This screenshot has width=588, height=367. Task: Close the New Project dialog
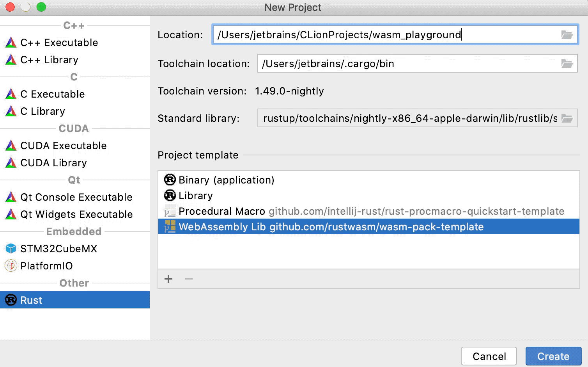[x=10, y=7]
